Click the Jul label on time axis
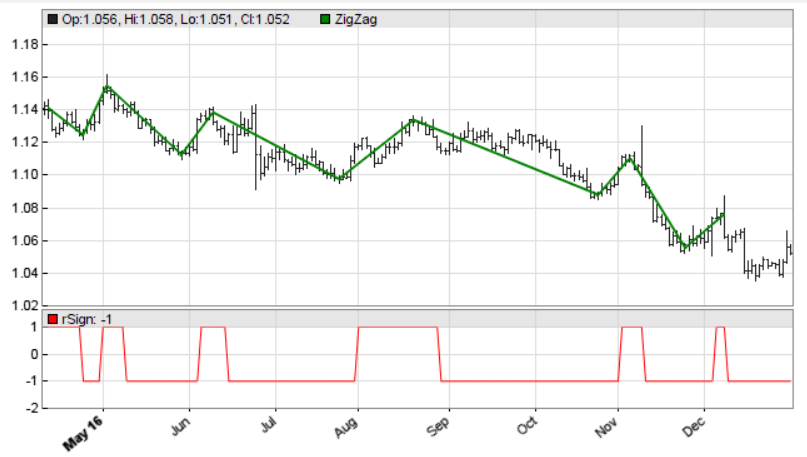This screenshot has height=457, width=807. click(268, 426)
